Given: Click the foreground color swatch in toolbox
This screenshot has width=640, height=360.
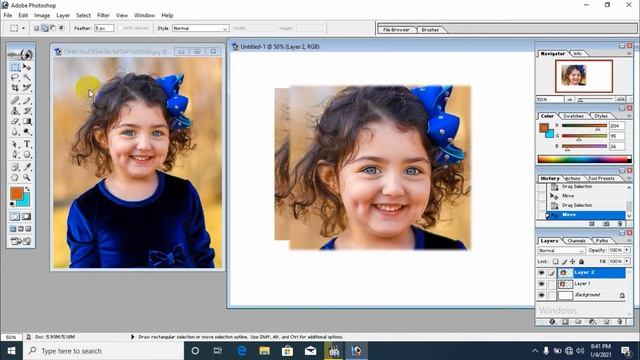Looking at the screenshot, I should point(16,193).
